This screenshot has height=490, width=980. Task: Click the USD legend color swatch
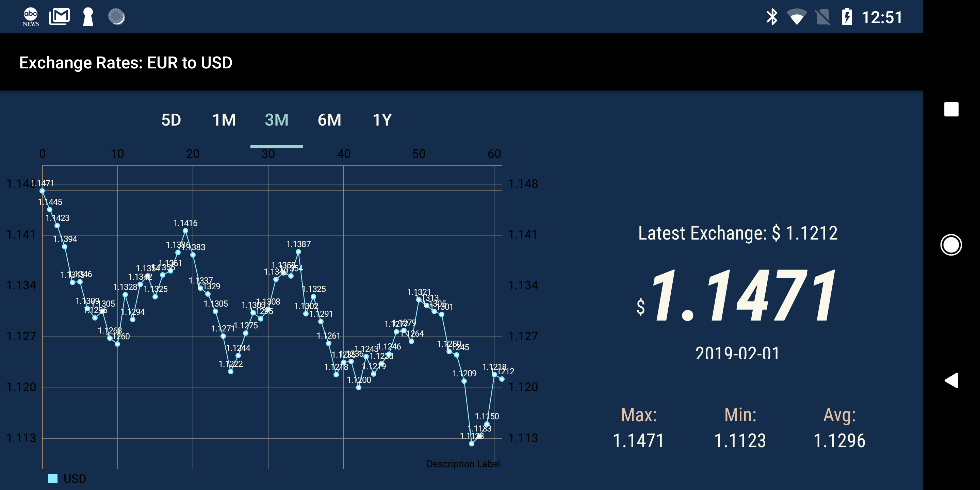pos(53,478)
